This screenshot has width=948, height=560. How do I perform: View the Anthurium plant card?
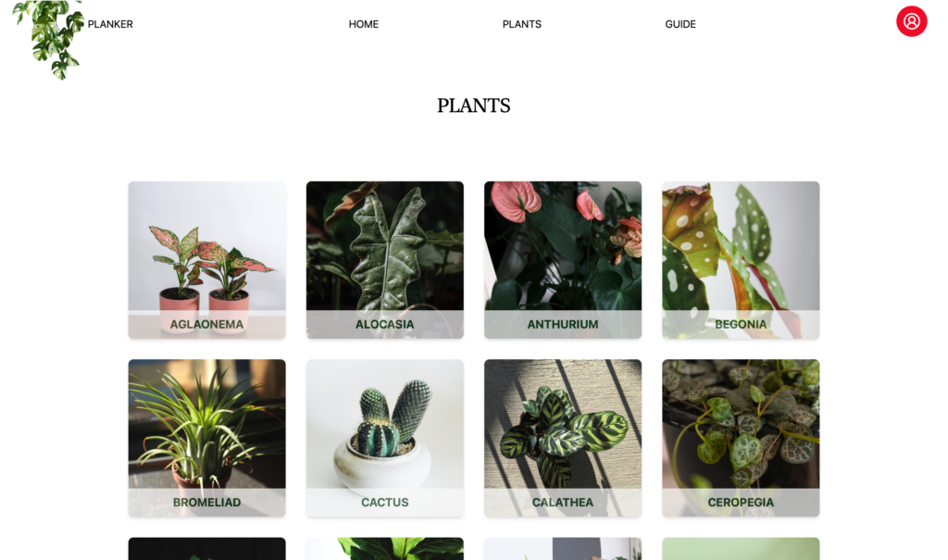(562, 260)
